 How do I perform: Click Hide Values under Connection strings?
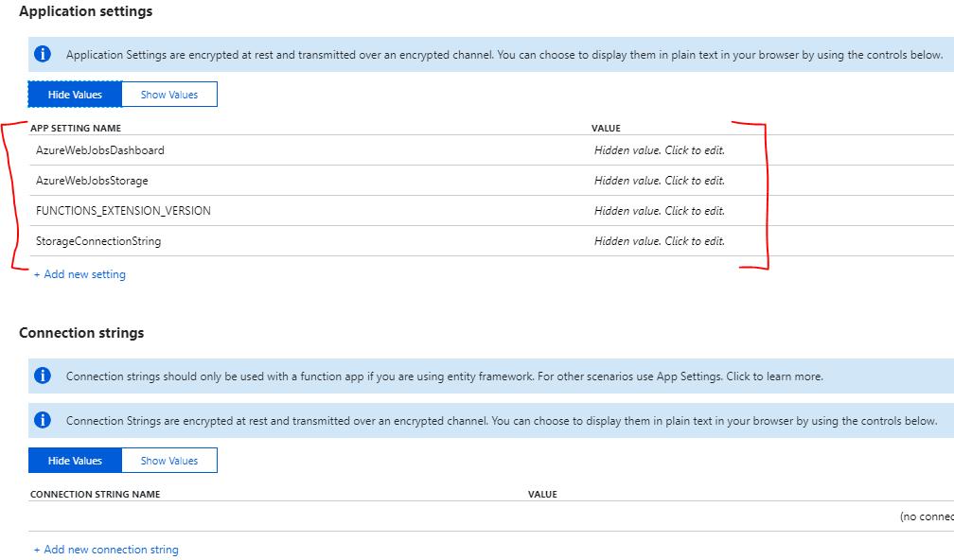coord(74,460)
